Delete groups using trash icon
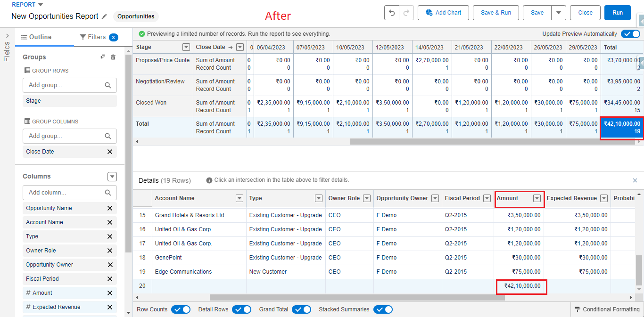 click(113, 57)
